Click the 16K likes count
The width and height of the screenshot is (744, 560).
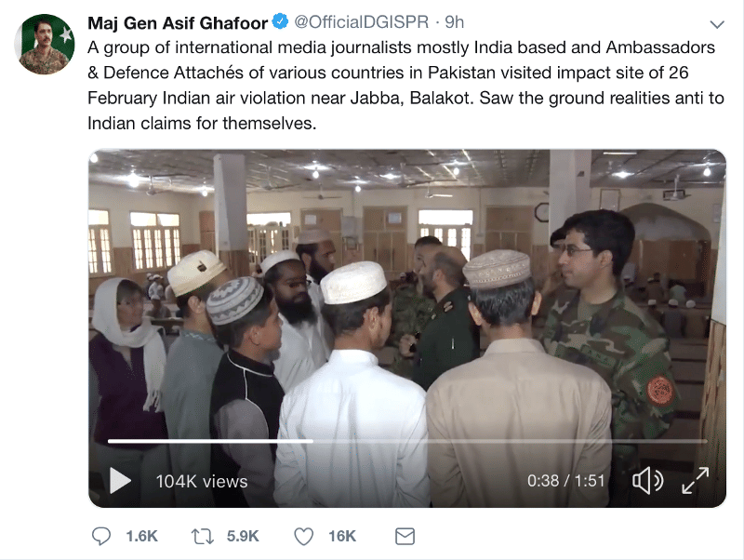(342, 536)
